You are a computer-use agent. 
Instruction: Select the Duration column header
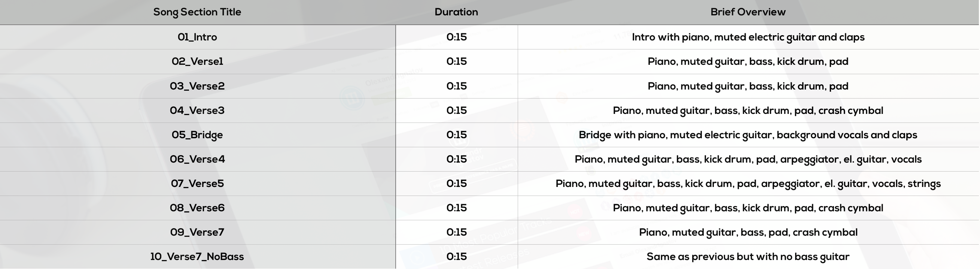pyautogui.click(x=456, y=12)
